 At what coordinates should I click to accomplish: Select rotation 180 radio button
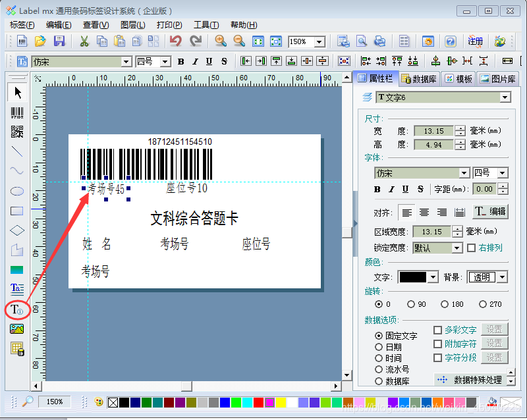coord(445,304)
